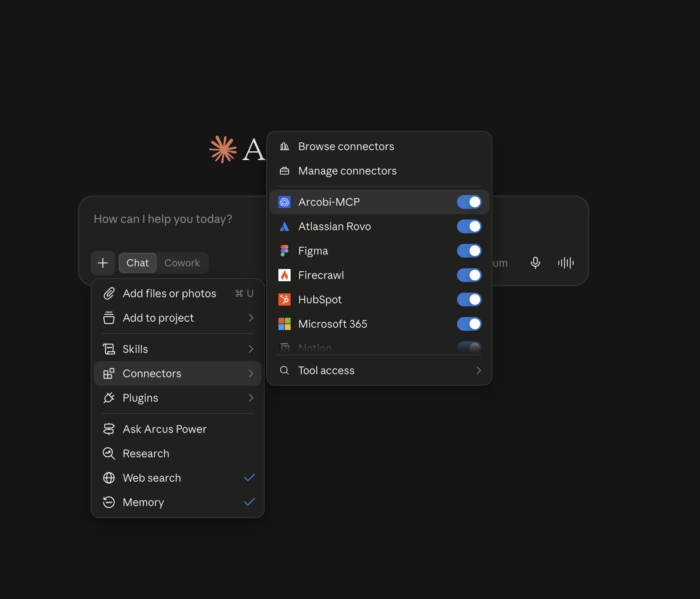Expand the Tool access chevron

(x=479, y=370)
